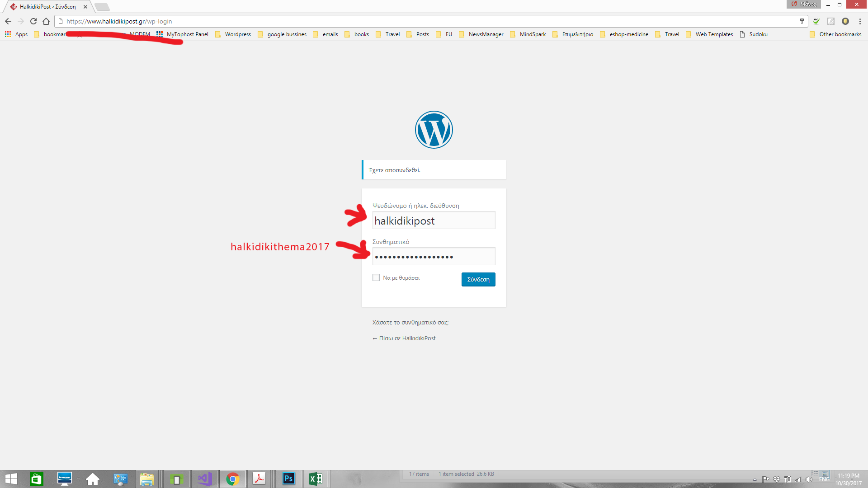The height and width of the screenshot is (488, 868).
Task: Open Apps shortcut in bookmarks bar
Action: tap(16, 34)
